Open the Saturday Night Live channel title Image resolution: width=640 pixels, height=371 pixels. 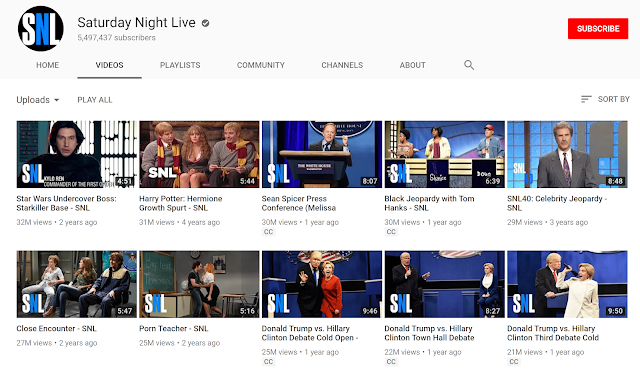coord(136,22)
